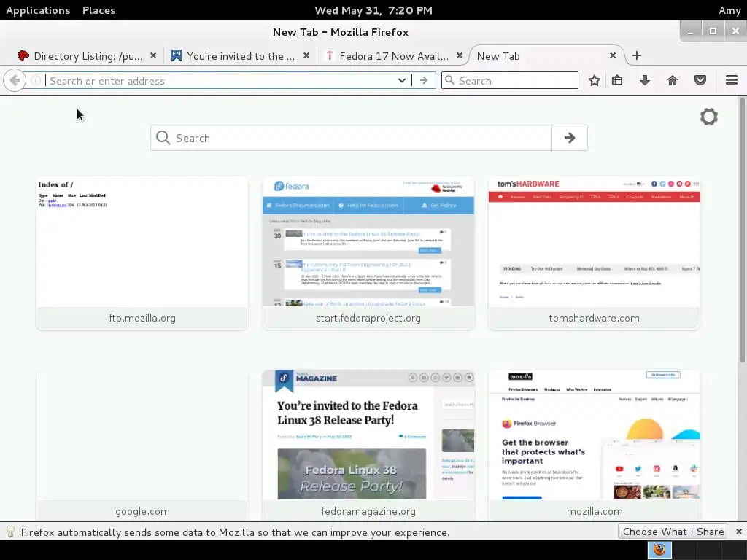Screen dimensions: 747x560
Task: Close the You're invited to the tab
Action: point(306,55)
